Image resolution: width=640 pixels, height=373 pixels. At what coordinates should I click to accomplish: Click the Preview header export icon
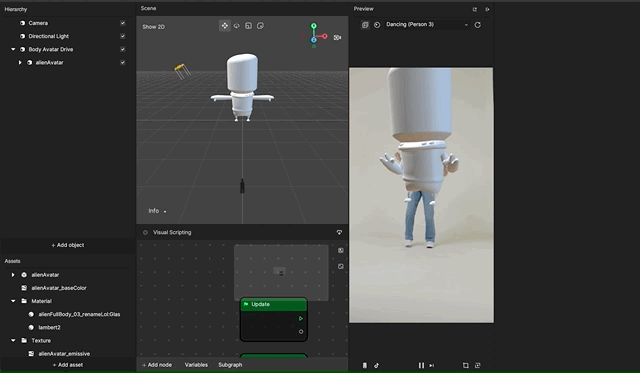[487, 9]
